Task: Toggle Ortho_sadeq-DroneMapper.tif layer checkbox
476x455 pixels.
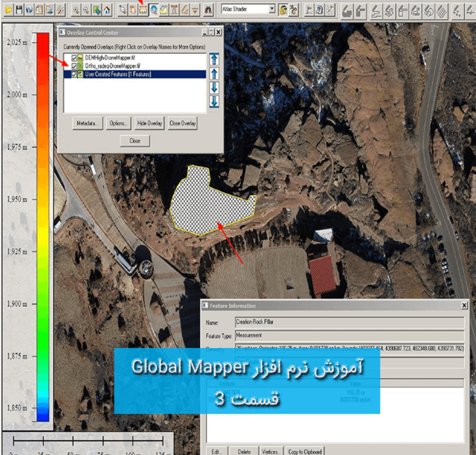Action: (x=74, y=66)
